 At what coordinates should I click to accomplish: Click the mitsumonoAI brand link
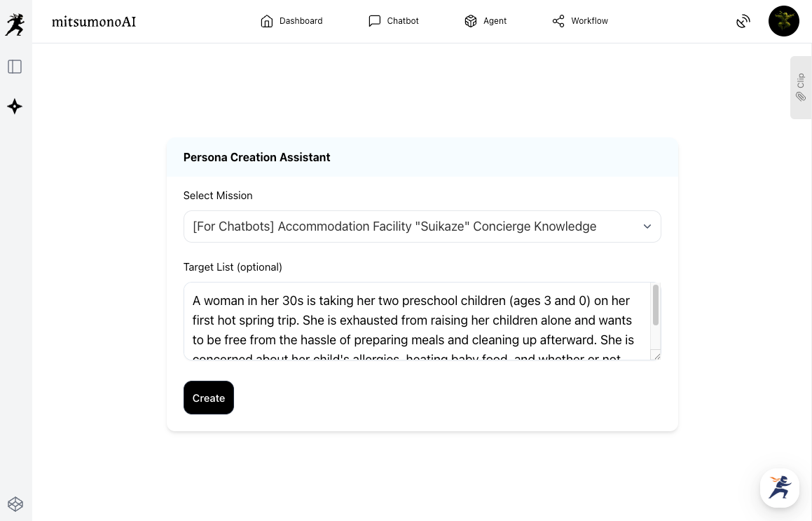pyautogui.click(x=94, y=22)
